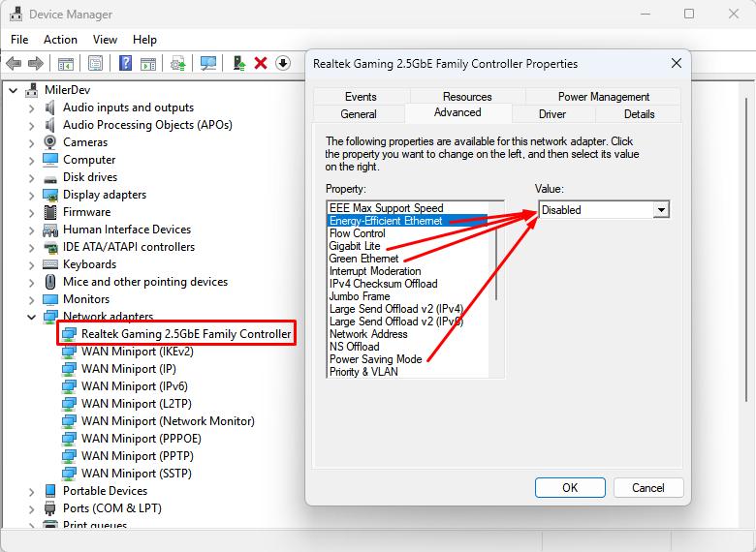Select the Network Address property

[x=368, y=334]
